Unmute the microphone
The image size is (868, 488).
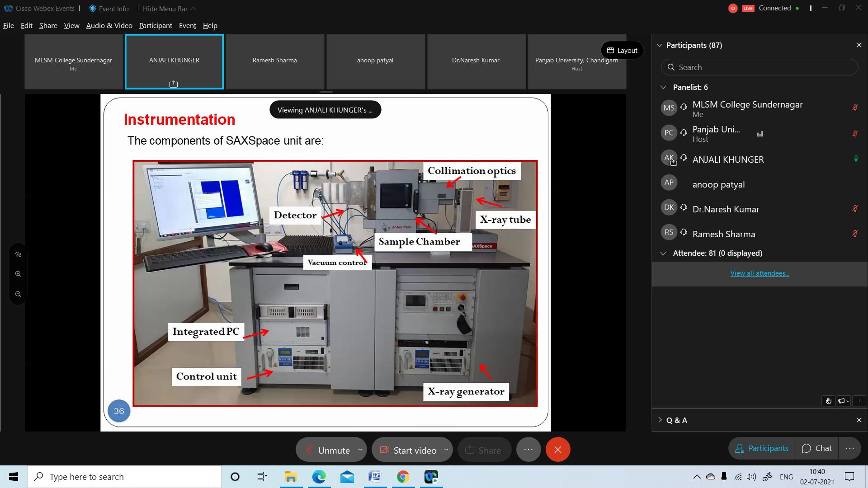(327, 450)
